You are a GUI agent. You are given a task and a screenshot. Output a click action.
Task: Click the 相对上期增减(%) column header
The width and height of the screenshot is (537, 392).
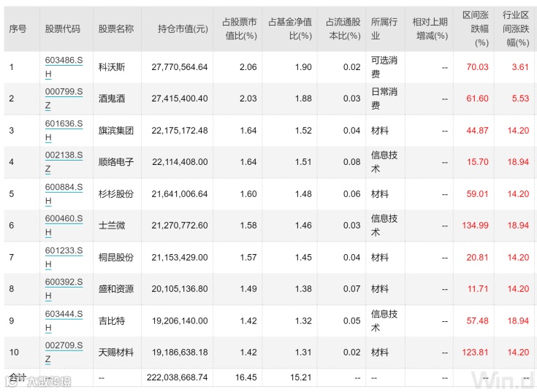click(430, 28)
